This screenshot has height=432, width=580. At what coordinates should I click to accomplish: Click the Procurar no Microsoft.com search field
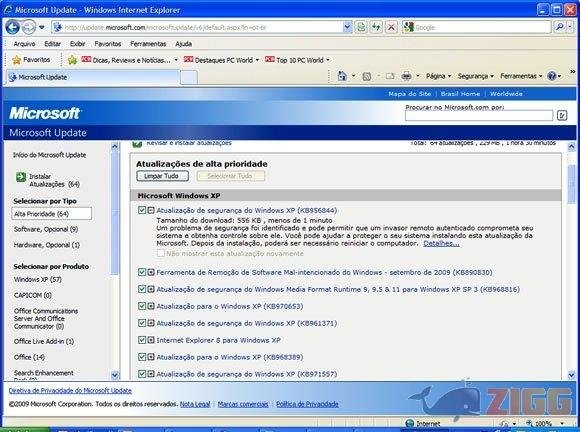479,116
